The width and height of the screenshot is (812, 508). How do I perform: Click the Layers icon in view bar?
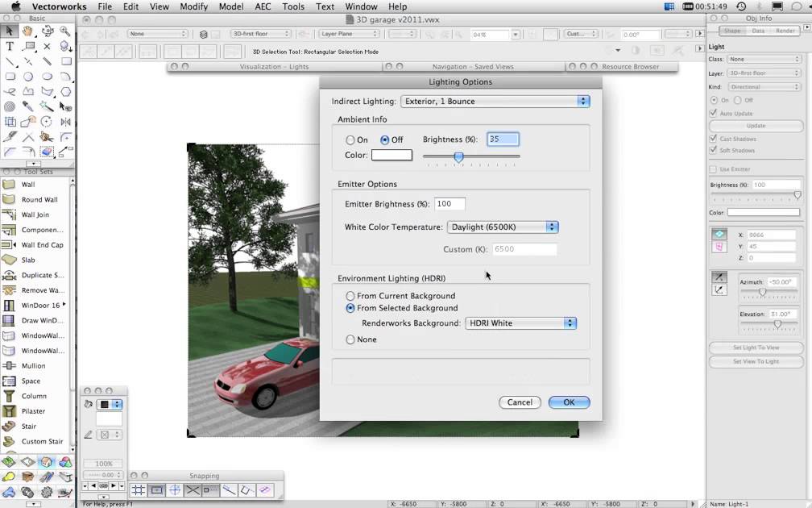(x=204, y=34)
